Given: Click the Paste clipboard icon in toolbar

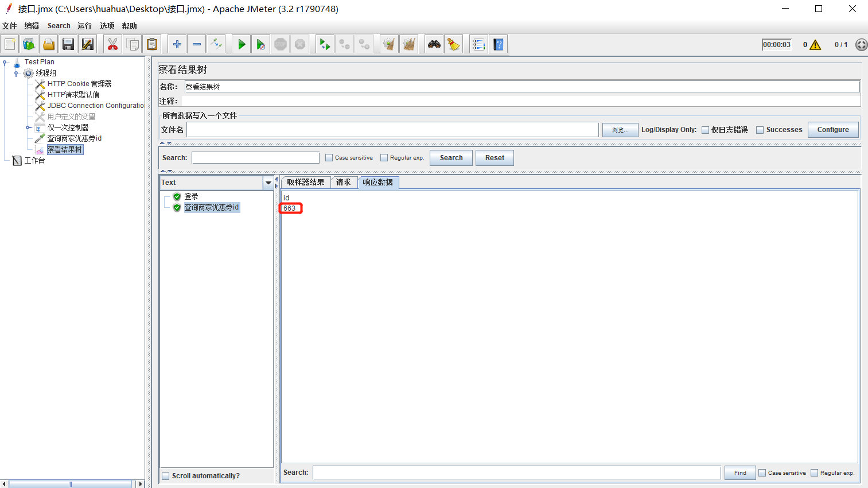Looking at the screenshot, I should click(152, 44).
